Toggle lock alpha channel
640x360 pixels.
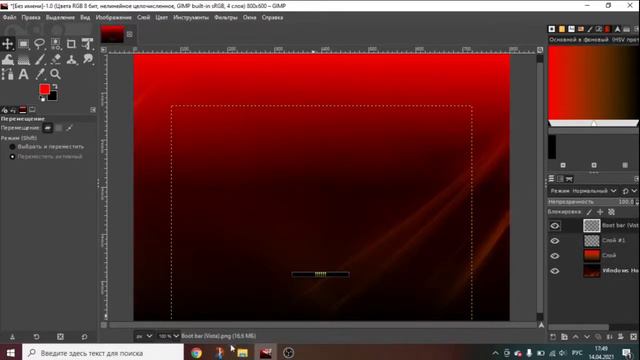coord(611,212)
